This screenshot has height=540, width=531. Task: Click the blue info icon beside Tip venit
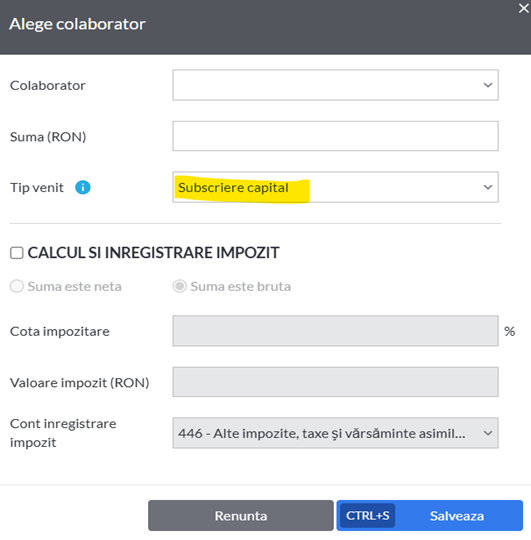coord(83,187)
